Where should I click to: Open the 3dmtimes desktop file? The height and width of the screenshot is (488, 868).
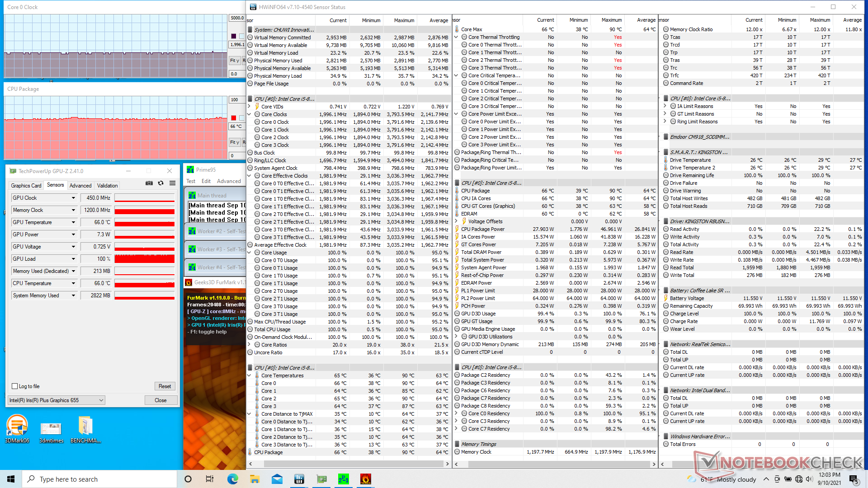click(51, 432)
